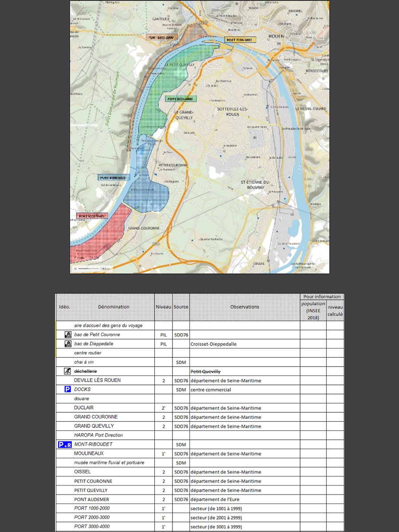Click the GRAND QUEVILLY table row name
399x532 pixels.
point(94,426)
